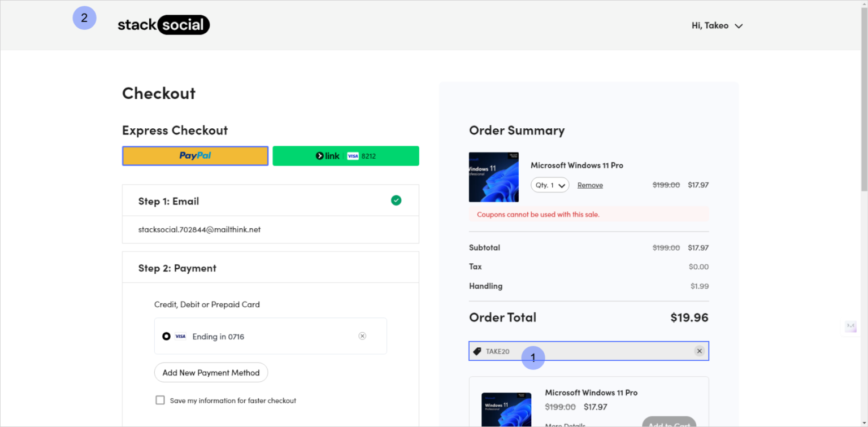Enable Save my information for faster checkout

[160, 400]
